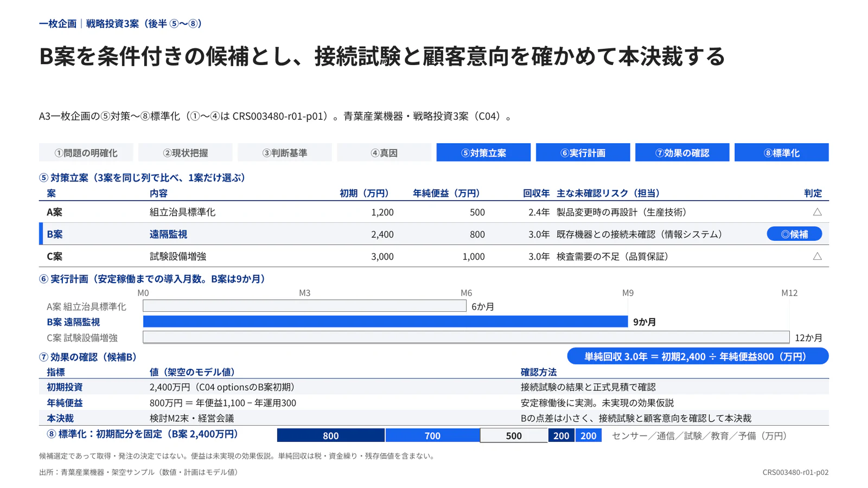Go to the ⑧標準化 tab

tap(781, 152)
